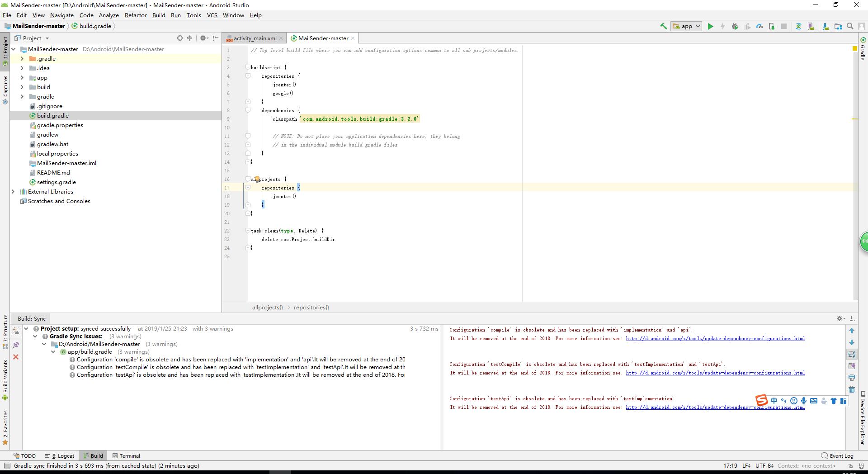
Task: Open the Refactor menu
Action: click(136, 15)
